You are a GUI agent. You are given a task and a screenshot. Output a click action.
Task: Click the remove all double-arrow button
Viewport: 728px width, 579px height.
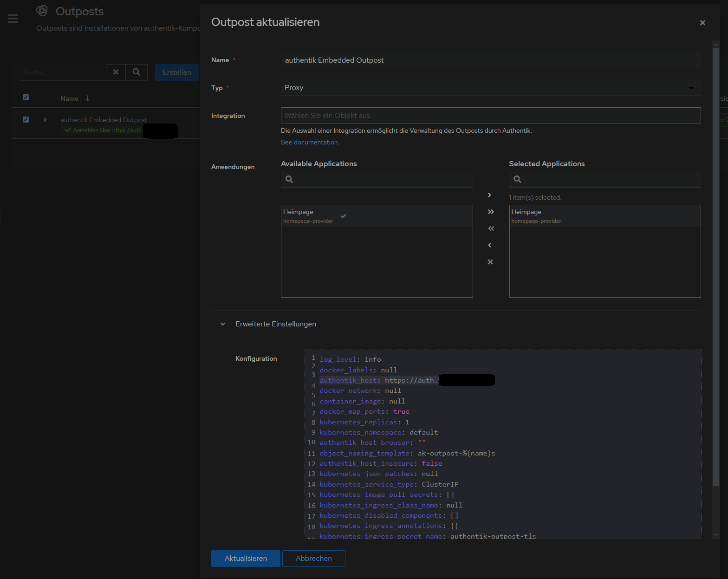(x=491, y=228)
